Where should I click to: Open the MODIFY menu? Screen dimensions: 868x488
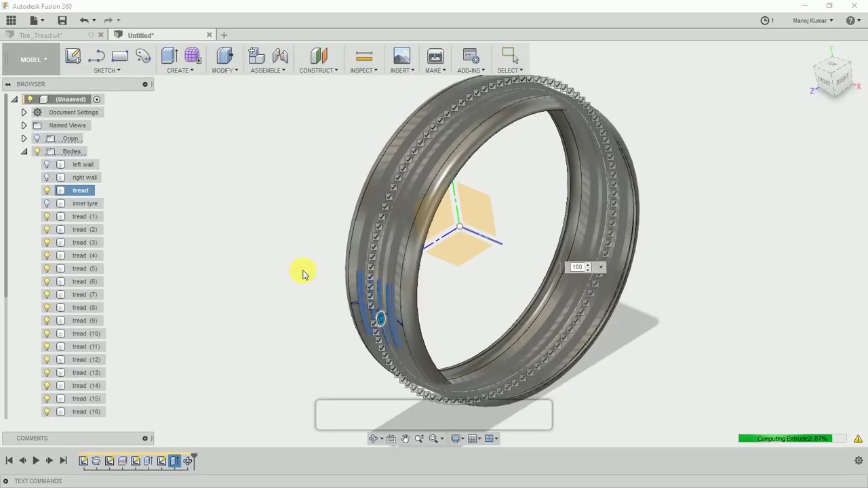coord(225,70)
